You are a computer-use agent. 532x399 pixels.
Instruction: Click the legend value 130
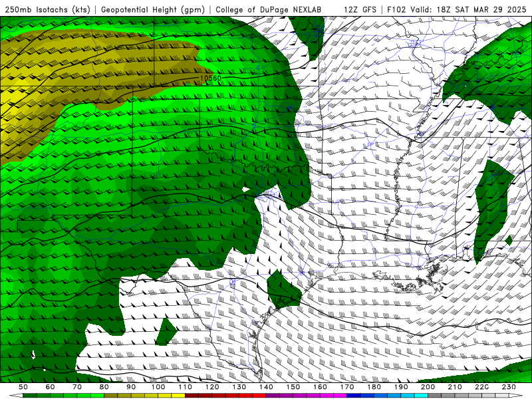tap(239, 387)
